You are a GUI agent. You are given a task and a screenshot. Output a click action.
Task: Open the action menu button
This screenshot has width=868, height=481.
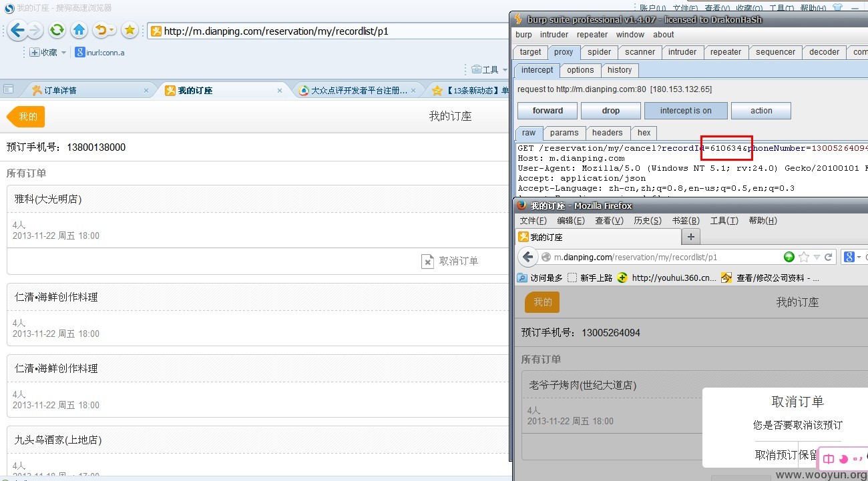click(x=761, y=111)
